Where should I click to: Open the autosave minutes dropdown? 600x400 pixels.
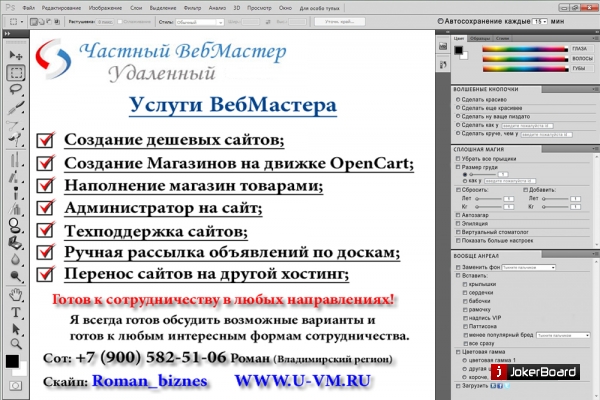pyautogui.click(x=540, y=22)
